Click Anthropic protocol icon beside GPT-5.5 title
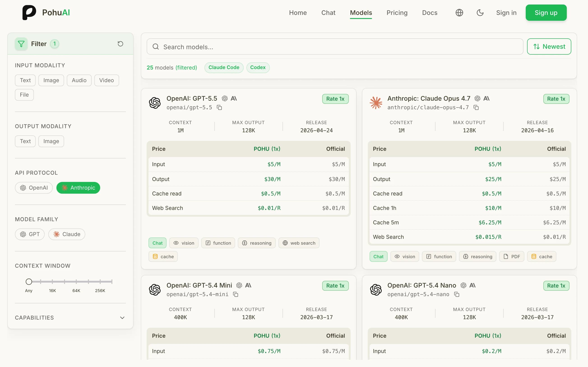The image size is (588, 367). 234,98
